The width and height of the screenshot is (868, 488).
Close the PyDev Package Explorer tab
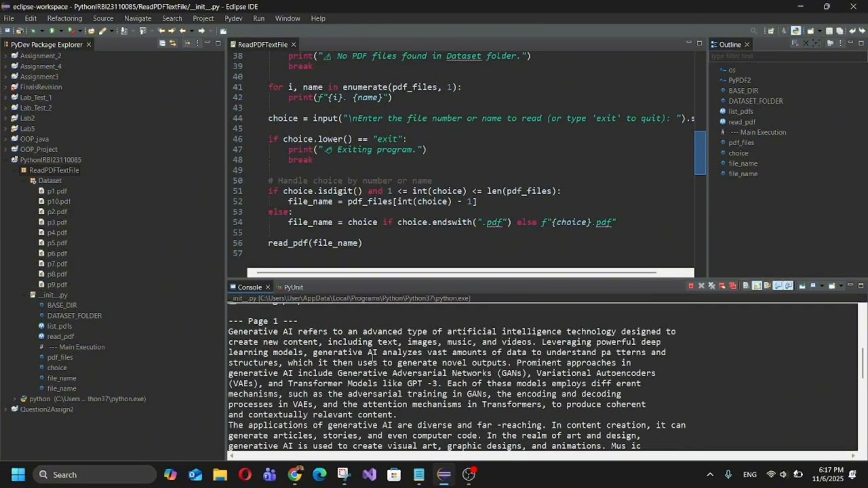[88, 45]
